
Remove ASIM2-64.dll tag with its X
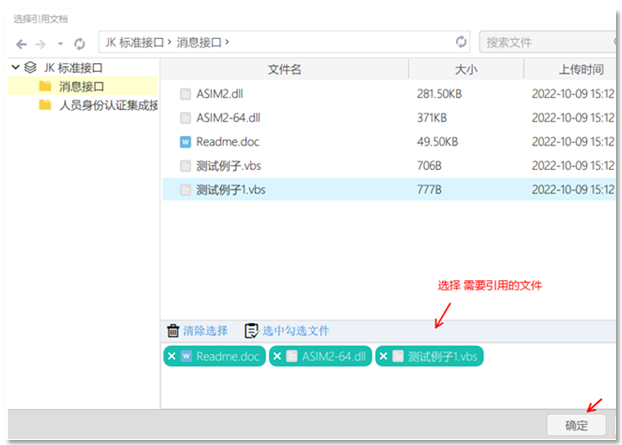tap(278, 356)
